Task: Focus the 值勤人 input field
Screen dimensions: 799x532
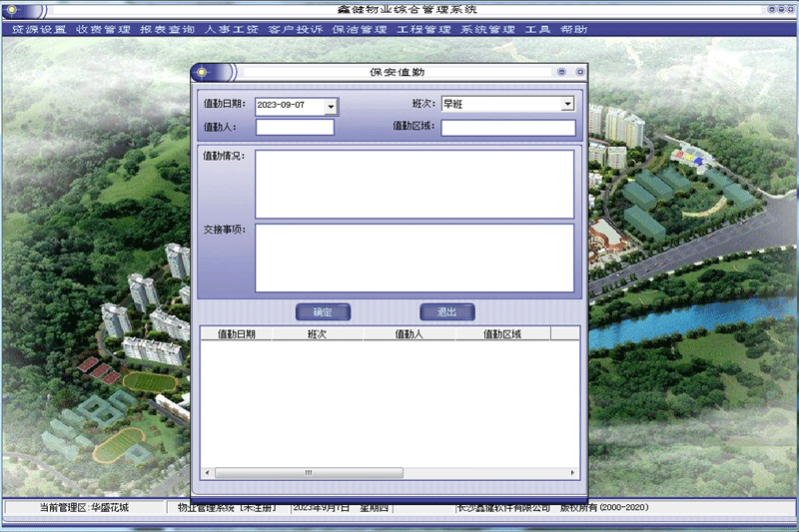Action: (x=295, y=127)
